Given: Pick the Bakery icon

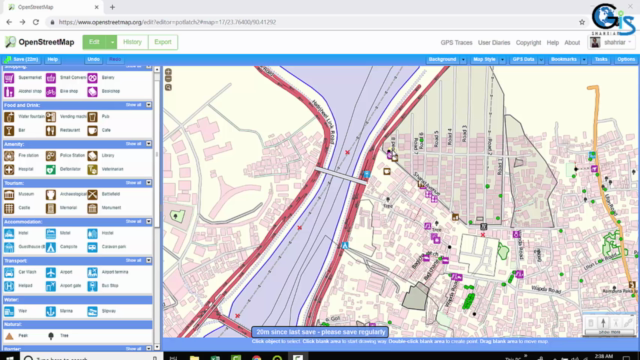Looking at the screenshot, I should point(92,78).
